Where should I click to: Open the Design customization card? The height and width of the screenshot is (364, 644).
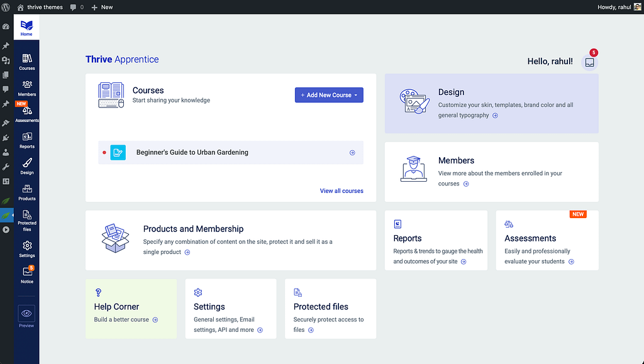pyautogui.click(x=491, y=104)
